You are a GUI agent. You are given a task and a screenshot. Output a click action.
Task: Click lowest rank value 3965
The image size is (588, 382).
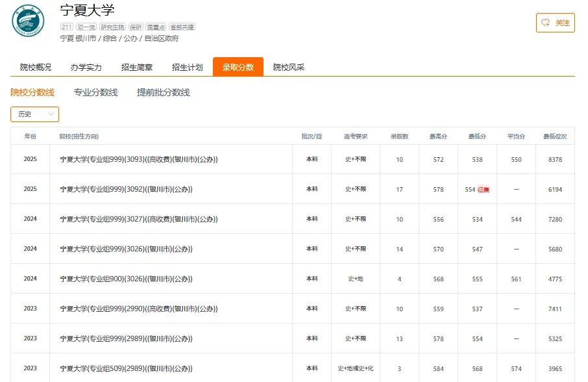click(556, 369)
